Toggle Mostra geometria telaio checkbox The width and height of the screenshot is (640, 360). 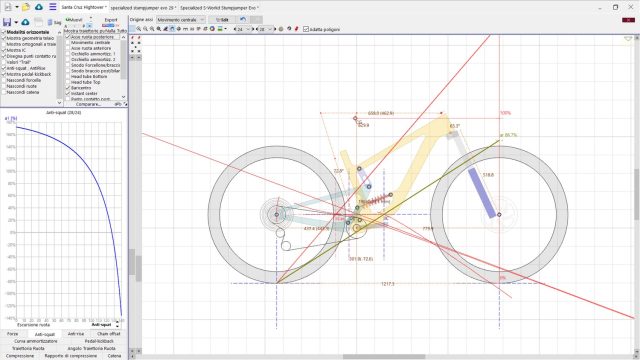click(x=4, y=38)
